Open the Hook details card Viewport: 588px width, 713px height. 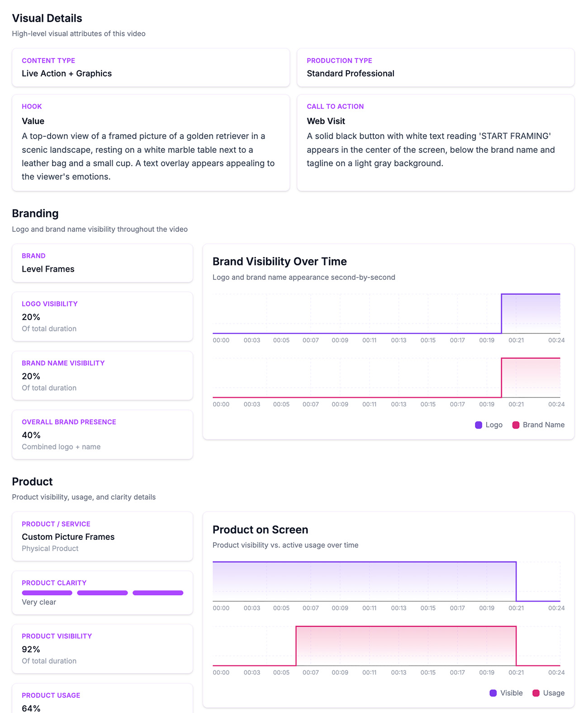(151, 142)
